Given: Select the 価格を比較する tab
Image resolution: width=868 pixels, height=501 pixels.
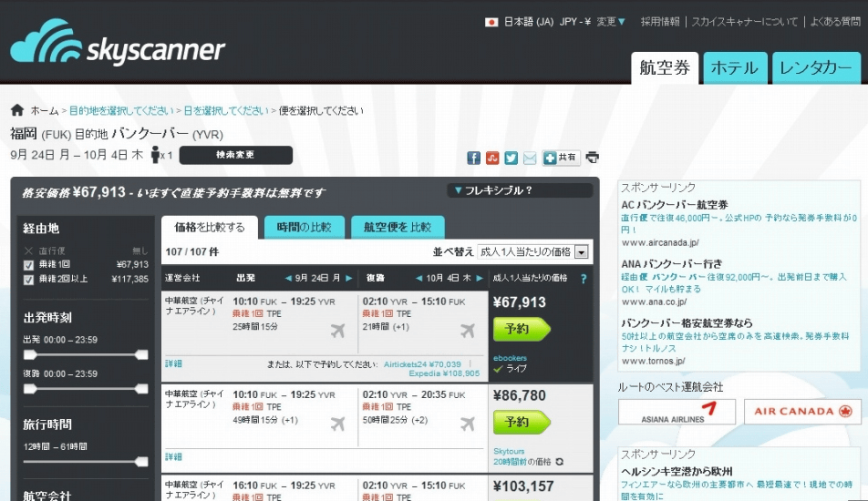Looking at the screenshot, I should coord(210,228).
